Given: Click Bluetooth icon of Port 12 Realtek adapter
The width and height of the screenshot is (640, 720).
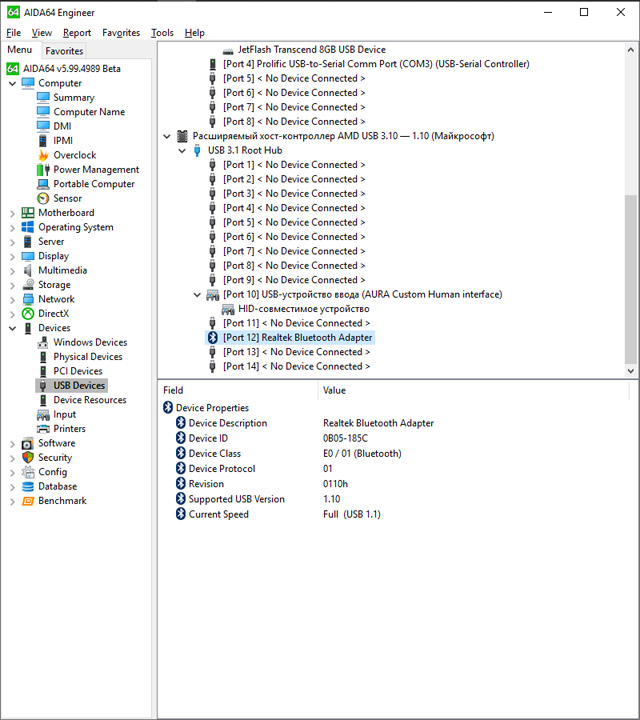Looking at the screenshot, I should click(x=213, y=338).
